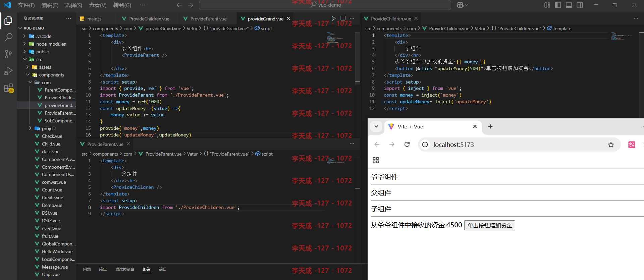Screen dimensions: 644x280
Task: Open the 问题 panel tab
Action: tap(87, 269)
